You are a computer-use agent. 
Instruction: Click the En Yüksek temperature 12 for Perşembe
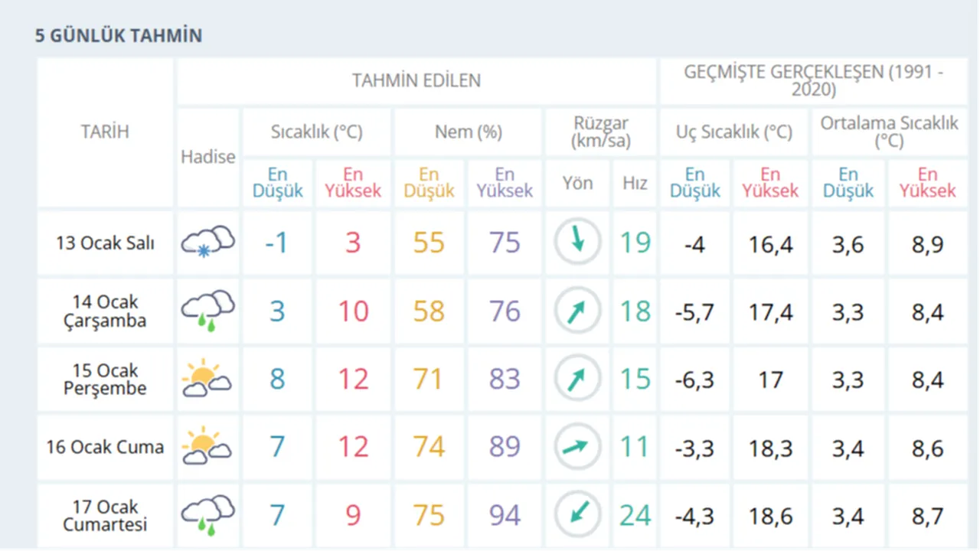pos(352,378)
